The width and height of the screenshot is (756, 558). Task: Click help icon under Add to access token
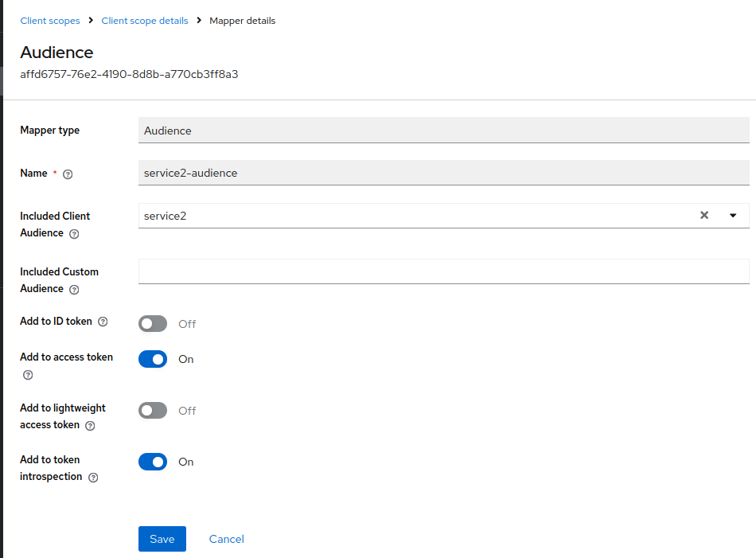pos(28,374)
